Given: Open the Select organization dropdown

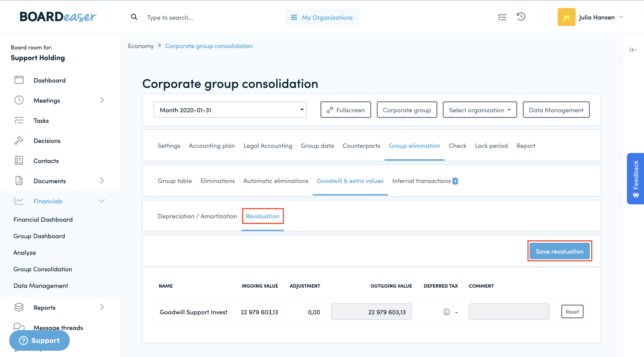Looking at the screenshot, I should 480,110.
